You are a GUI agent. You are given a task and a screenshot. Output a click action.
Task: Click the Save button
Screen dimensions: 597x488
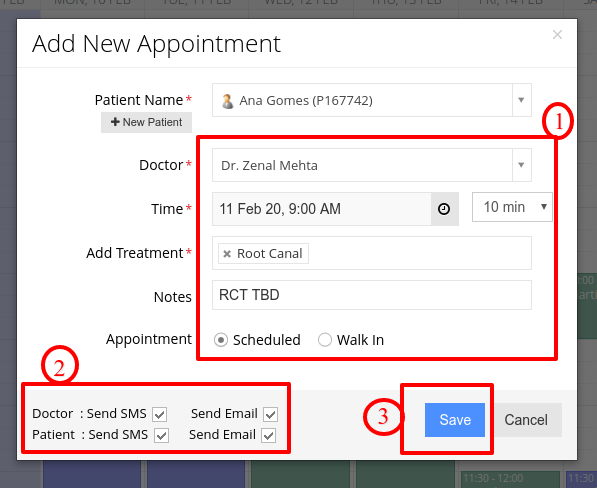point(455,420)
